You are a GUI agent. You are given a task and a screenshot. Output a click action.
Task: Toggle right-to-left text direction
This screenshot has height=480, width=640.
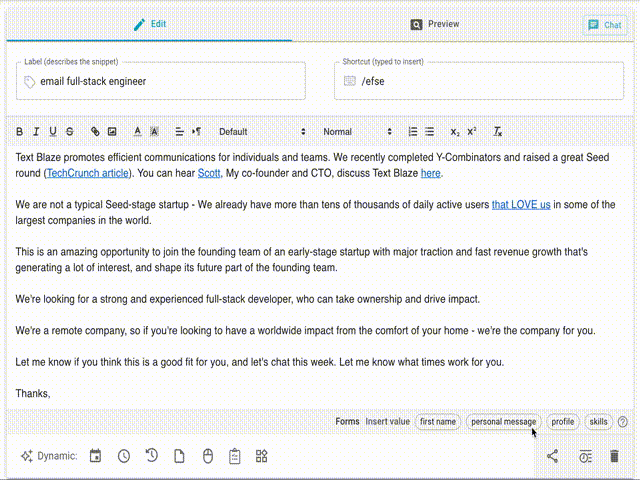pos(196,131)
